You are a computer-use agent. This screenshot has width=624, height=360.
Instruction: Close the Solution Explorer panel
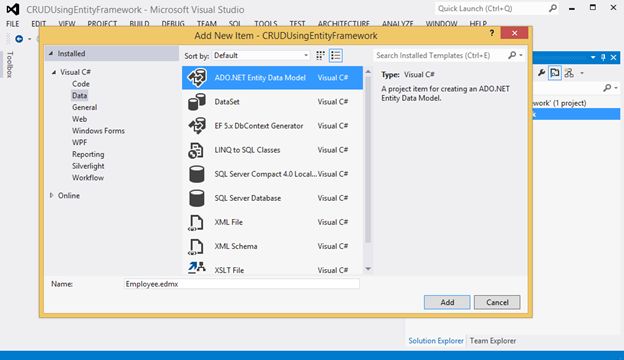[x=614, y=58]
